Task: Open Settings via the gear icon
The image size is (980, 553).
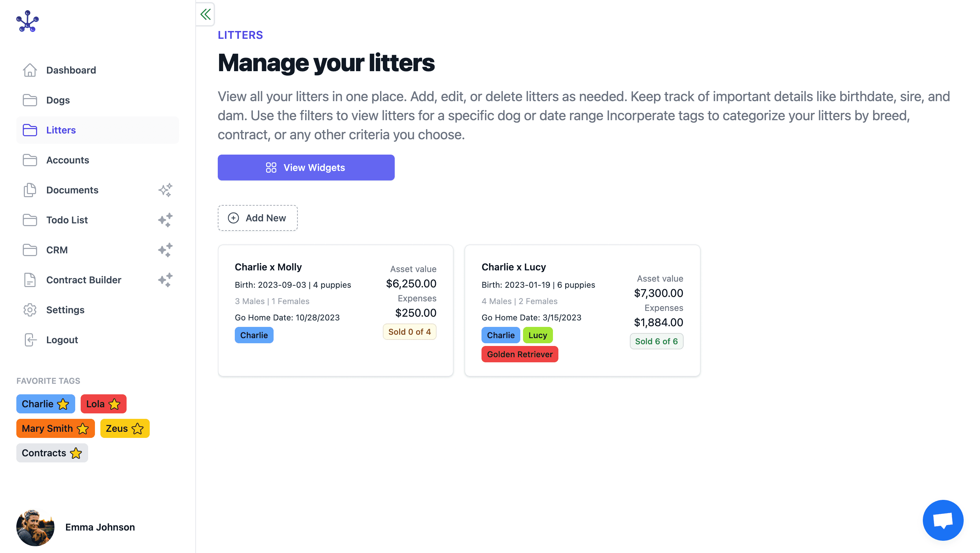Action: click(30, 310)
